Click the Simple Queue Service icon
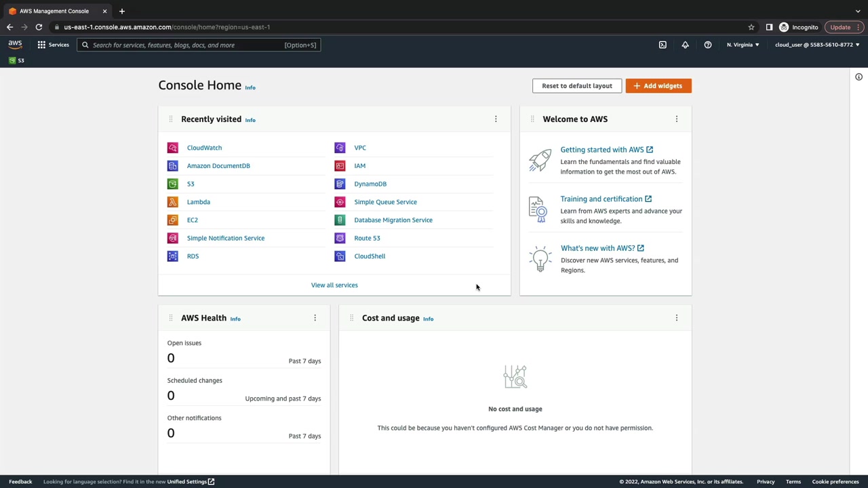Image resolution: width=868 pixels, height=488 pixels. 340,202
